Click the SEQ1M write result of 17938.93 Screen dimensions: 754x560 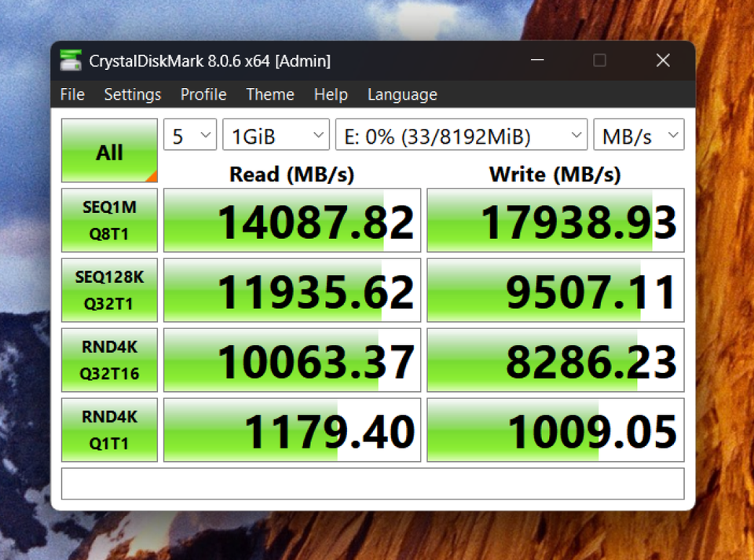point(555,219)
